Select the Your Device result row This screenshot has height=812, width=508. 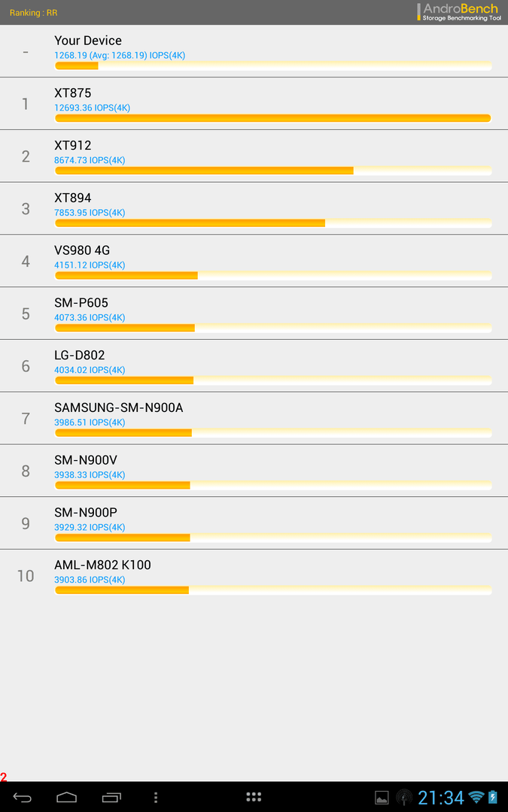[254, 51]
